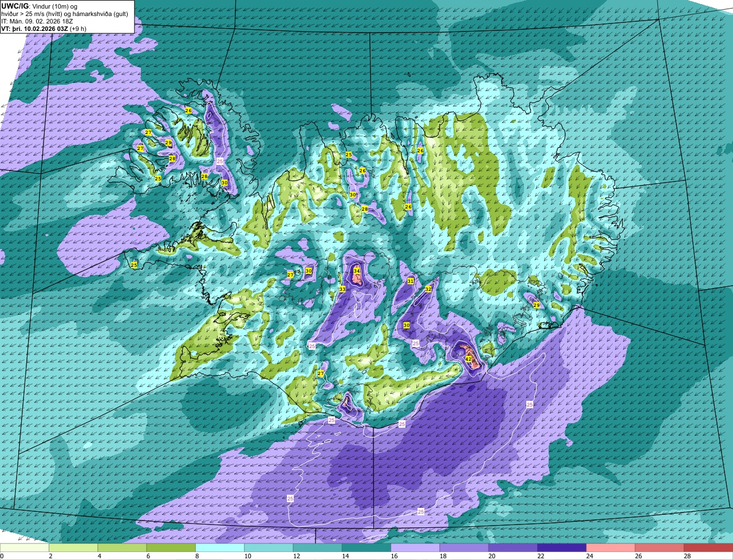Viewport: 733px width, 560px height.
Task: Click the UWC/IG title in header box
Action: (14, 6)
